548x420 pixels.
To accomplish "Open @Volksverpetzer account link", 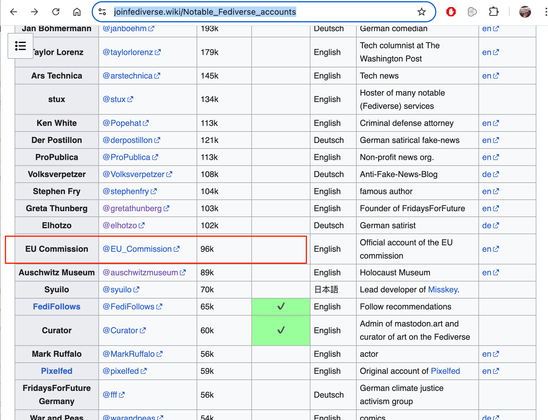I will (137, 174).
